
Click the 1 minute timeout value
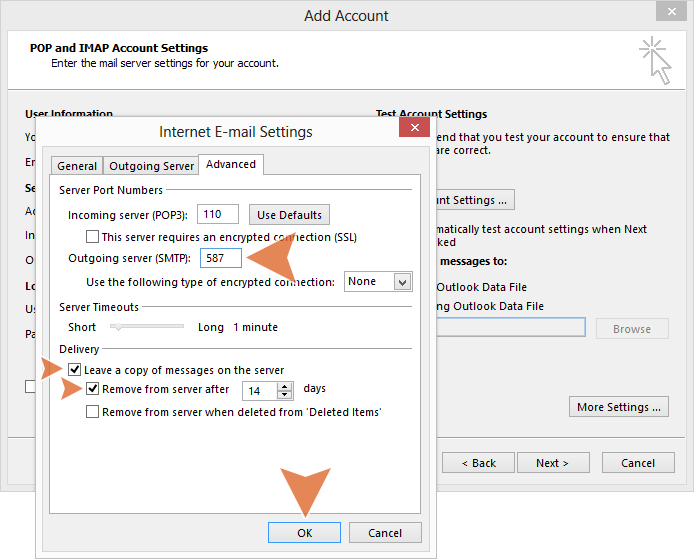[256, 327]
